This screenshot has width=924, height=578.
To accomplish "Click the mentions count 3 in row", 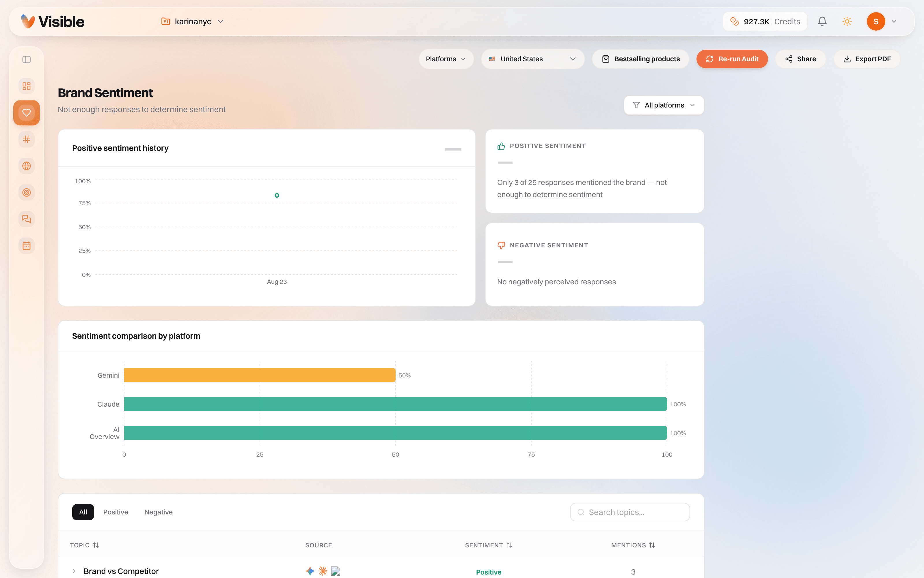I will click(633, 572).
